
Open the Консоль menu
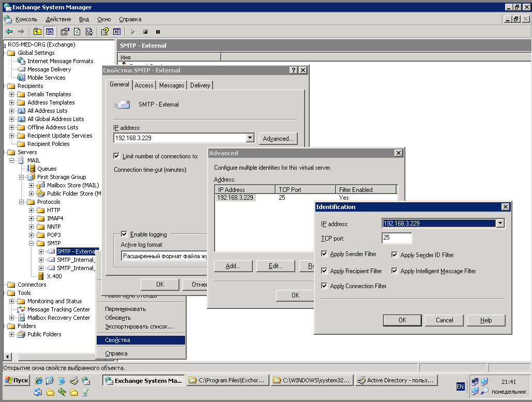[x=26, y=19]
